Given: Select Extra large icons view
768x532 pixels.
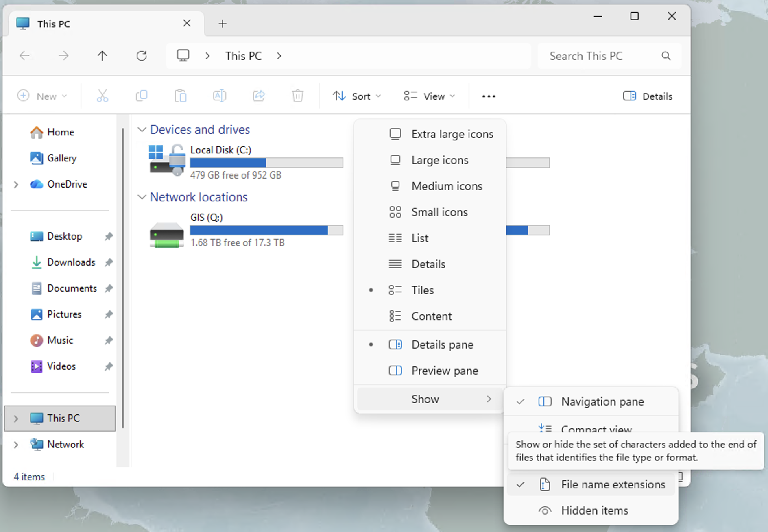Looking at the screenshot, I should 452,134.
